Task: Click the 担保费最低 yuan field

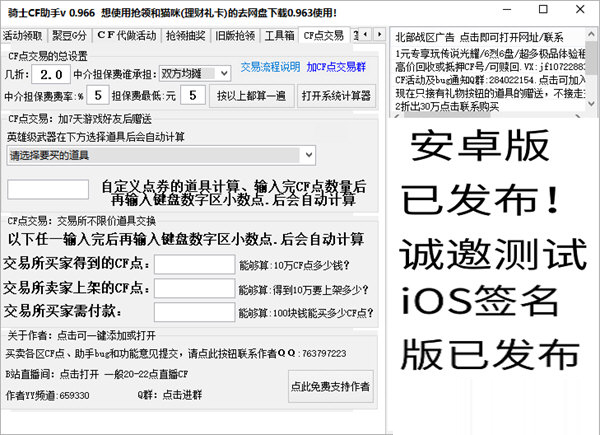Action: click(192, 95)
